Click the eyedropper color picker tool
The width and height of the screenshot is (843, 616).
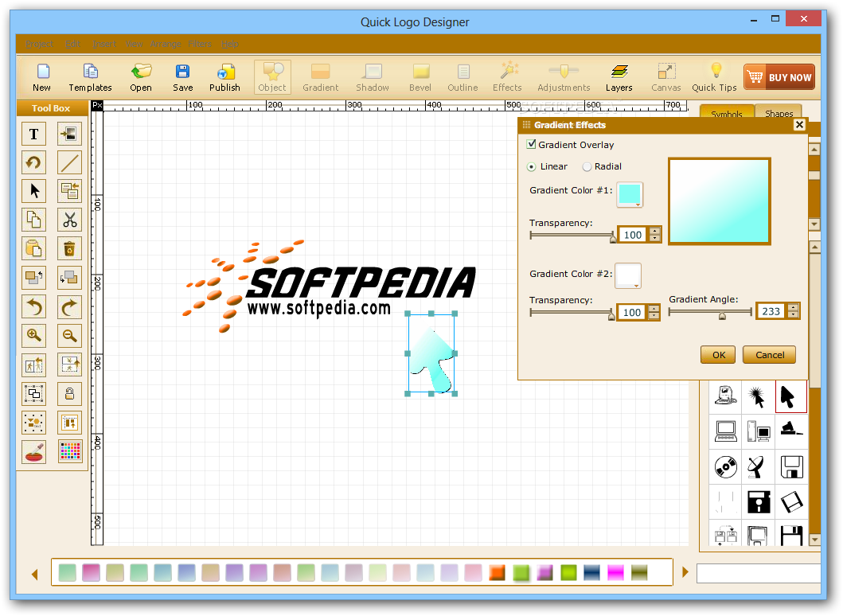pos(34,451)
